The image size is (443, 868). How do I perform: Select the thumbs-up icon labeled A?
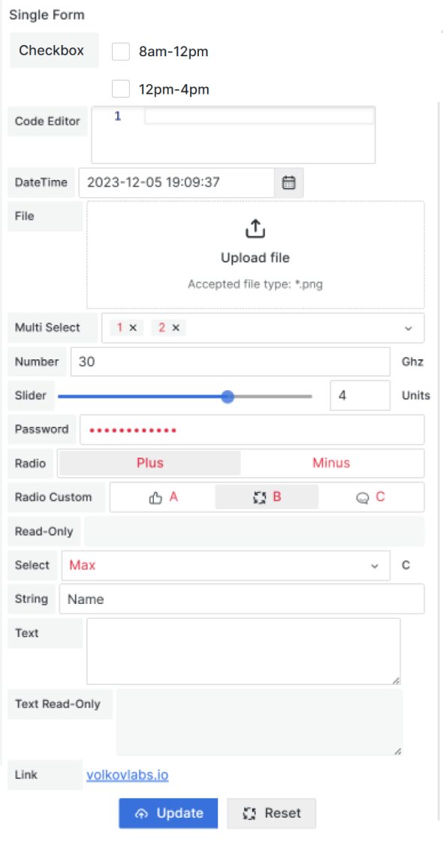tap(156, 497)
